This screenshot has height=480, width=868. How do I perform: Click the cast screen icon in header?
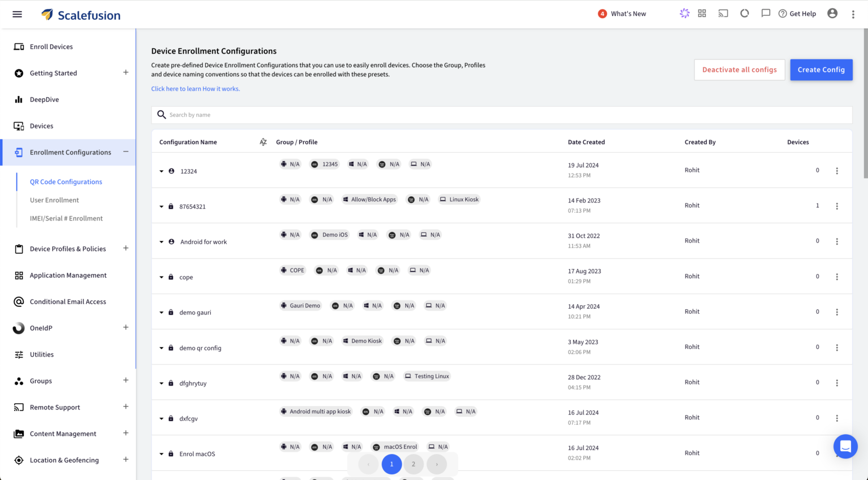(723, 14)
